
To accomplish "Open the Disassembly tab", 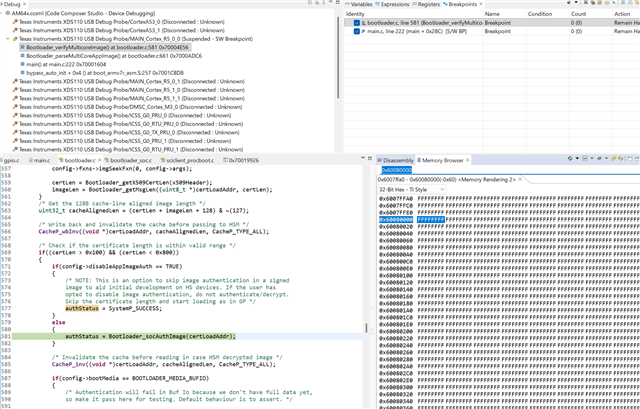I will 395,160.
